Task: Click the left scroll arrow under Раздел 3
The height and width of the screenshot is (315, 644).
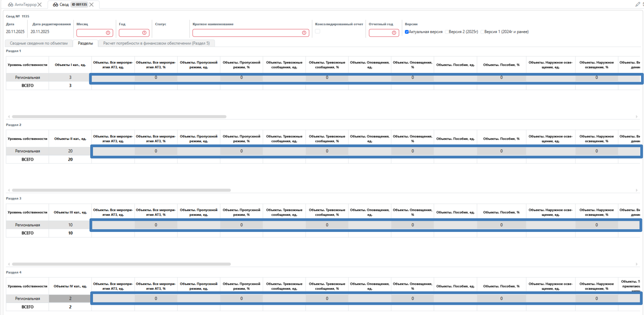Action: [9, 264]
